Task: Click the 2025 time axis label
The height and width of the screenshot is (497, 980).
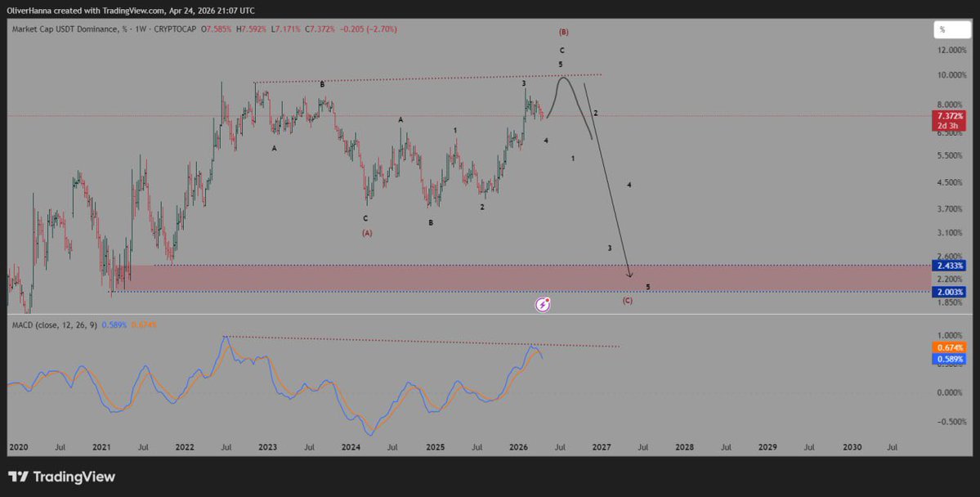Action: (x=435, y=448)
